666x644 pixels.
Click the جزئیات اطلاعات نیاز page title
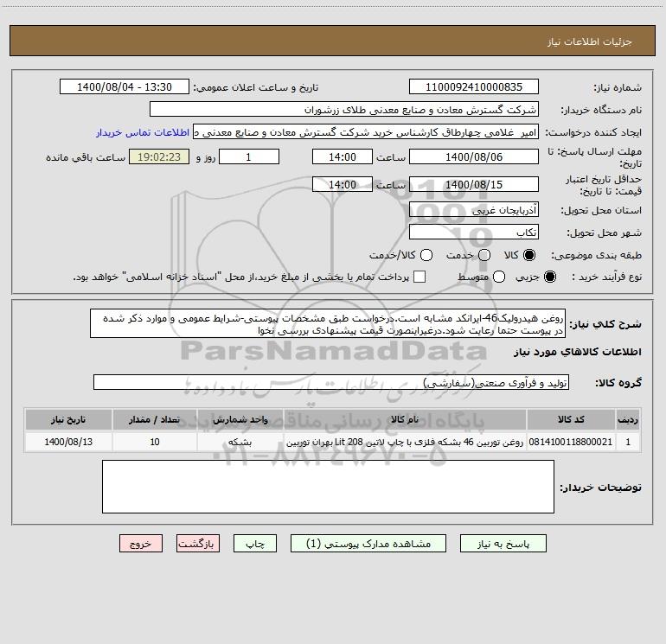click(590, 41)
